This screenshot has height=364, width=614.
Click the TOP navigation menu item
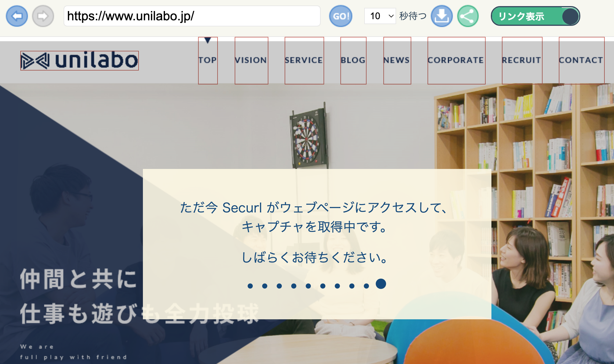[x=208, y=60]
